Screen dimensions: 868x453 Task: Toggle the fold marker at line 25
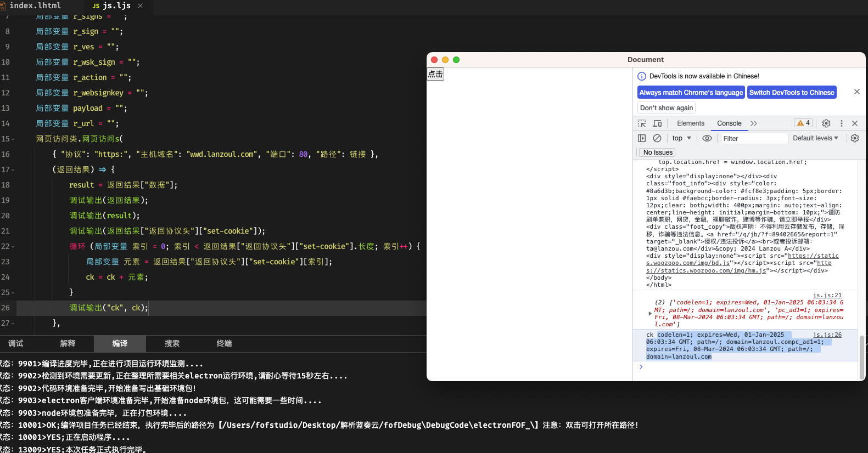13,293
